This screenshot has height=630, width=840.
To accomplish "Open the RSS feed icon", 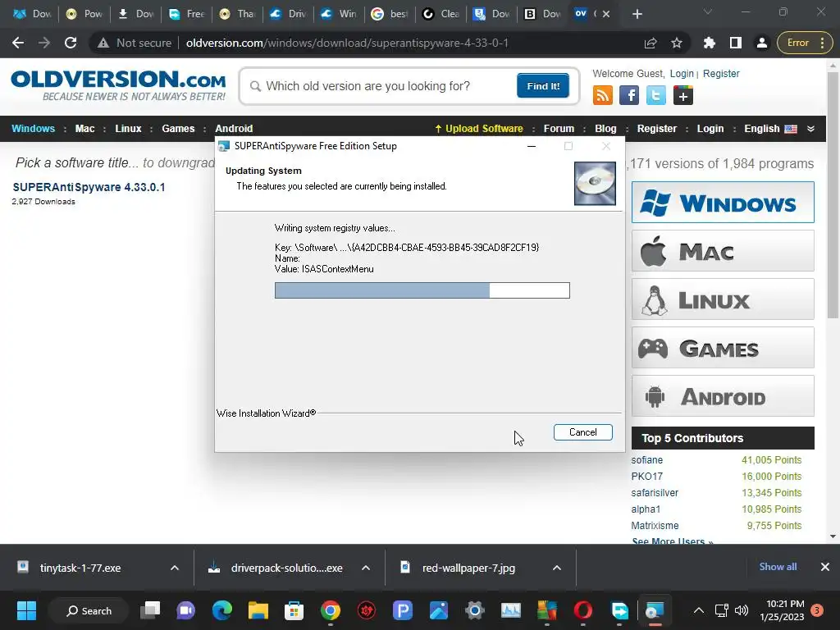I will (603, 95).
